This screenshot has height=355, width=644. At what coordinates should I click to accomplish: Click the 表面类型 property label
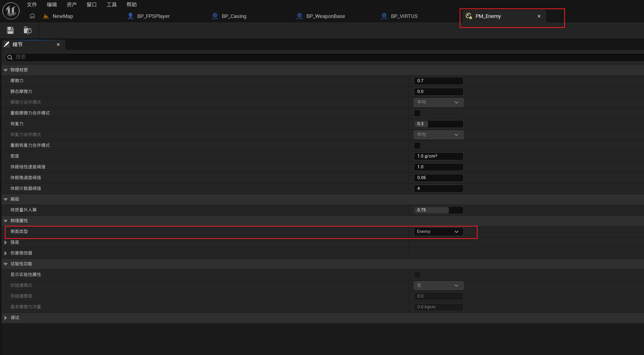[x=19, y=232]
